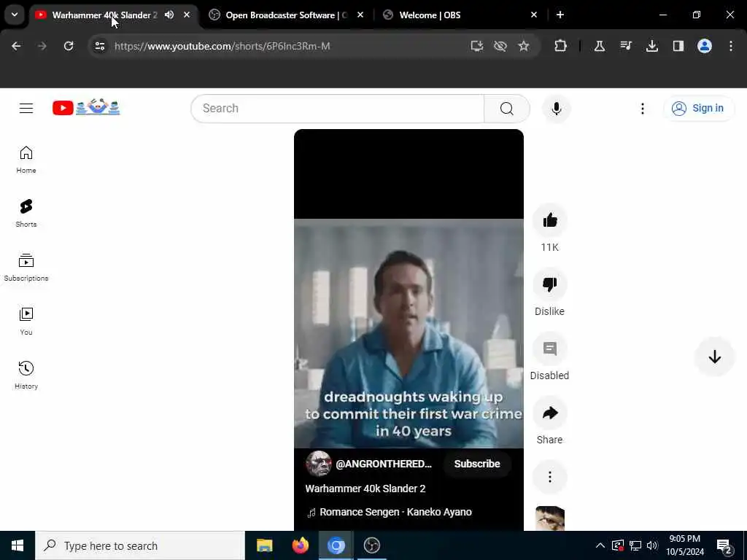The height and width of the screenshot is (560, 747).
Task: Focus the YouTube Search field
Action: [x=337, y=109]
